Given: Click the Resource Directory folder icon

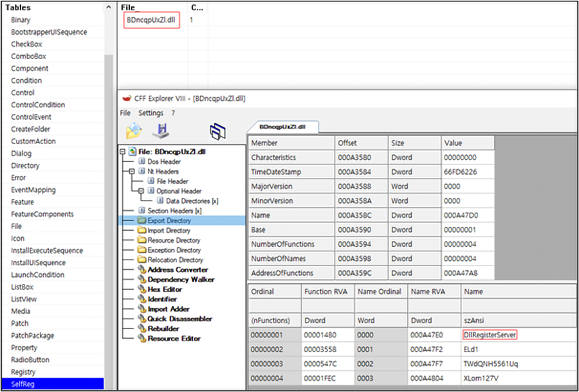Looking at the screenshot, I should pos(142,240).
